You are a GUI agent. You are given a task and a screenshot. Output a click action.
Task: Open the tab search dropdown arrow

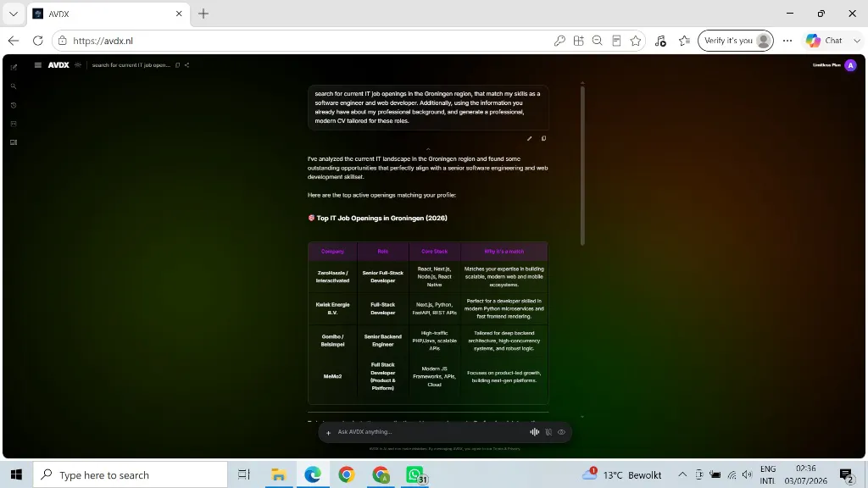tap(14, 14)
